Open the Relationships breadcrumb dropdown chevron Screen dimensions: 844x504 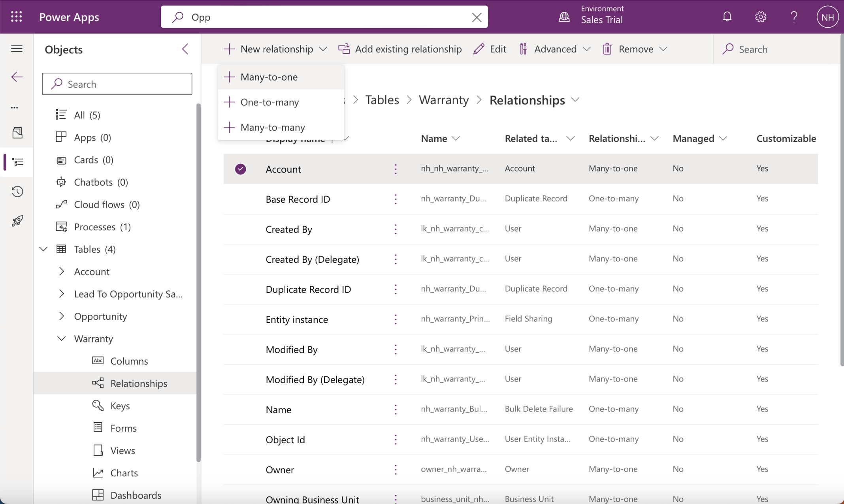click(575, 100)
